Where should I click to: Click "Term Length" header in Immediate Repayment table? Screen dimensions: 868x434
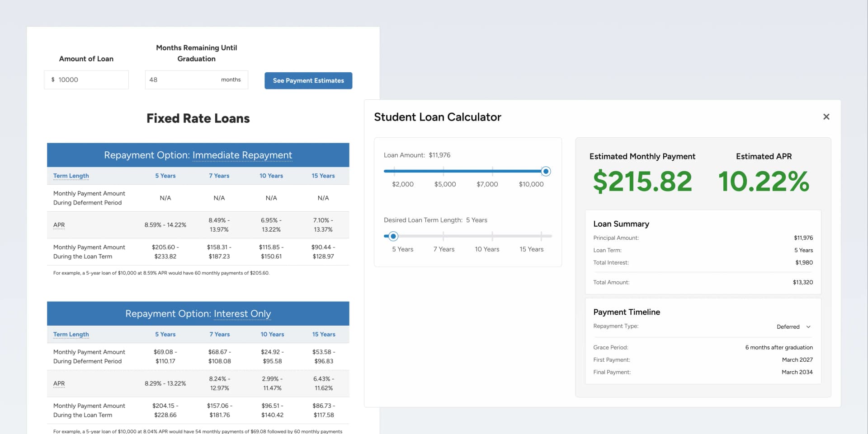coord(71,176)
